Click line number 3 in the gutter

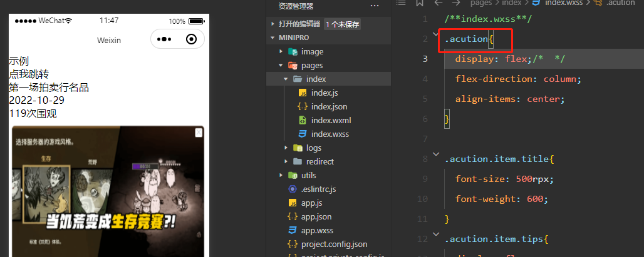(x=425, y=59)
